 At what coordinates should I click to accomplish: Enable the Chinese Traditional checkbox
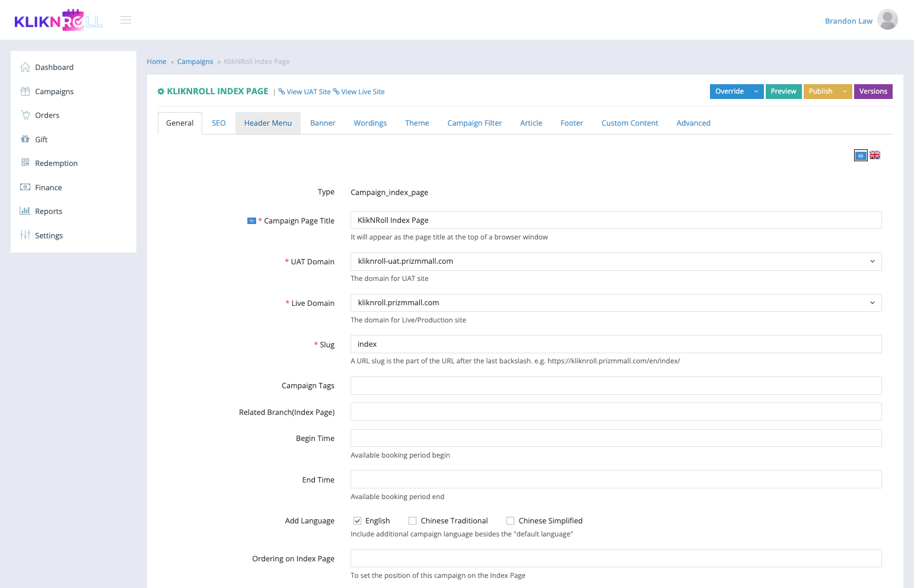tap(413, 520)
